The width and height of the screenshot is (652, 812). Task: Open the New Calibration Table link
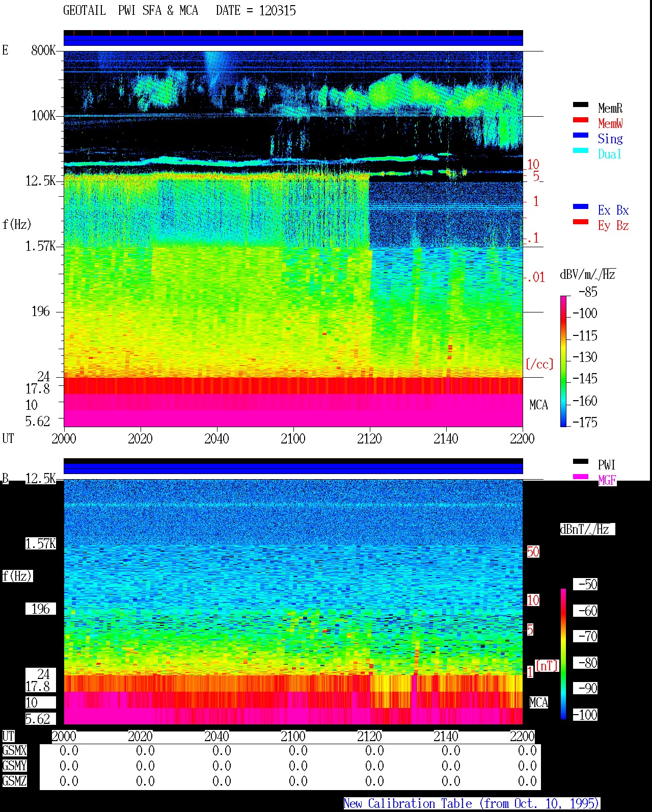tap(471, 804)
